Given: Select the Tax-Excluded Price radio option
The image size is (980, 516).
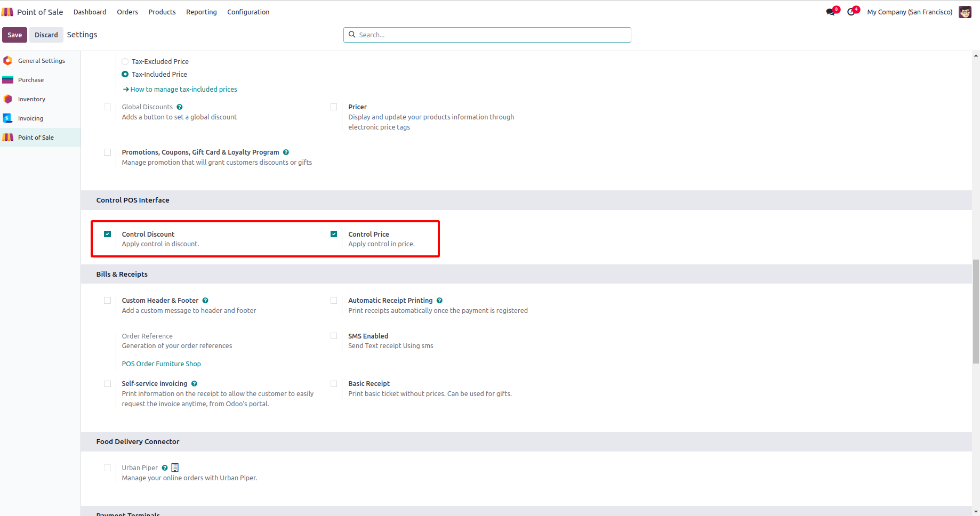Looking at the screenshot, I should pyautogui.click(x=125, y=62).
